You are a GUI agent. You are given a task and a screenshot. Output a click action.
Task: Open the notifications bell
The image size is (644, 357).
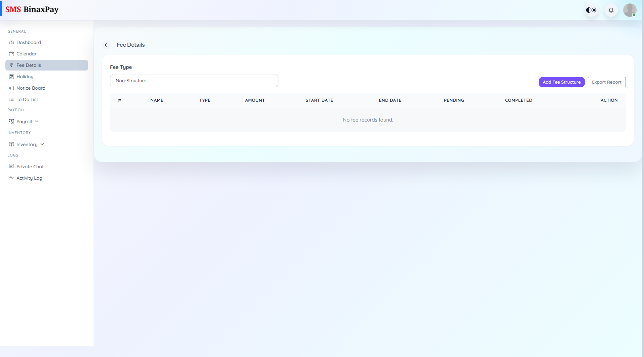coord(611,10)
